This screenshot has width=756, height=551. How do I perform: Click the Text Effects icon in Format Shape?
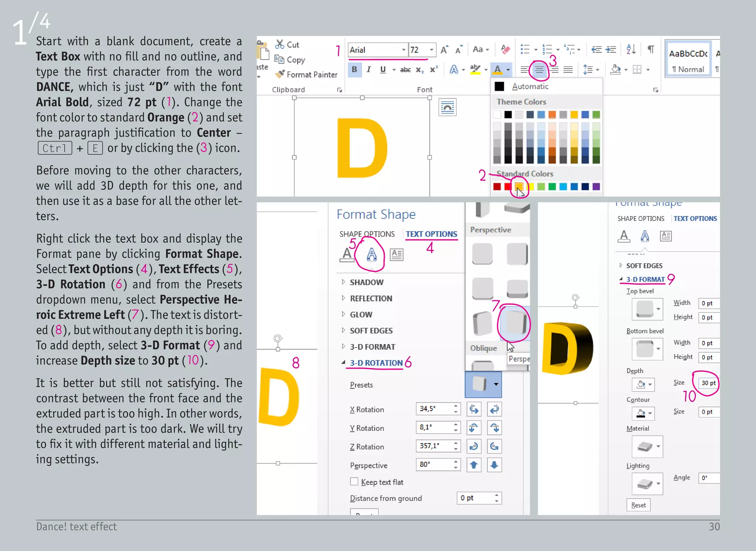tap(371, 254)
